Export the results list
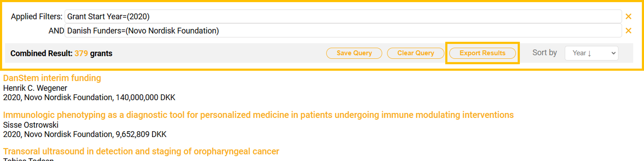The height and width of the screenshot is (161, 644). pyautogui.click(x=482, y=53)
